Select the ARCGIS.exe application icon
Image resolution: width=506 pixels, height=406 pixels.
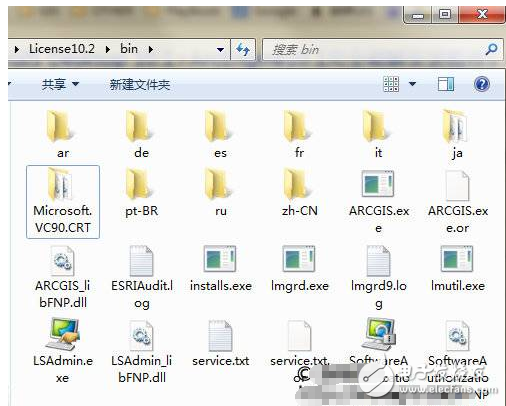point(378,183)
